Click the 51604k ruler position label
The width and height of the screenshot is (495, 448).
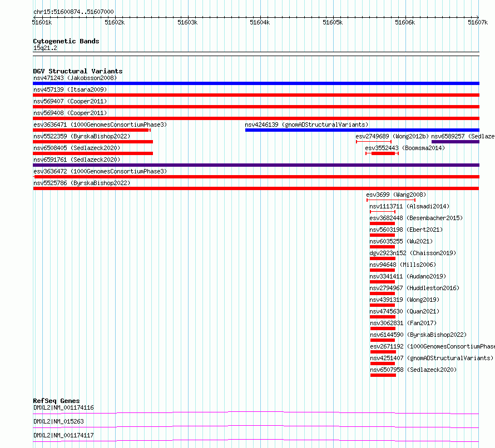tap(260, 22)
